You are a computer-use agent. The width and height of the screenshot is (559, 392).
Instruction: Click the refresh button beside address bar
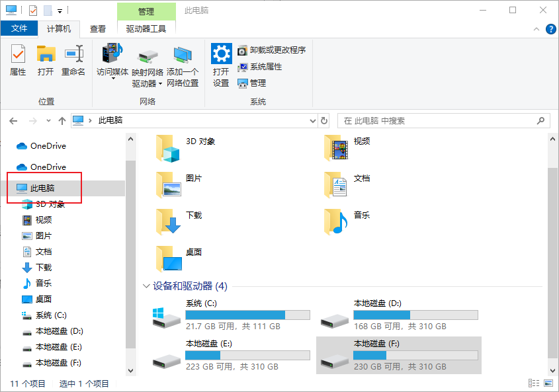click(324, 121)
